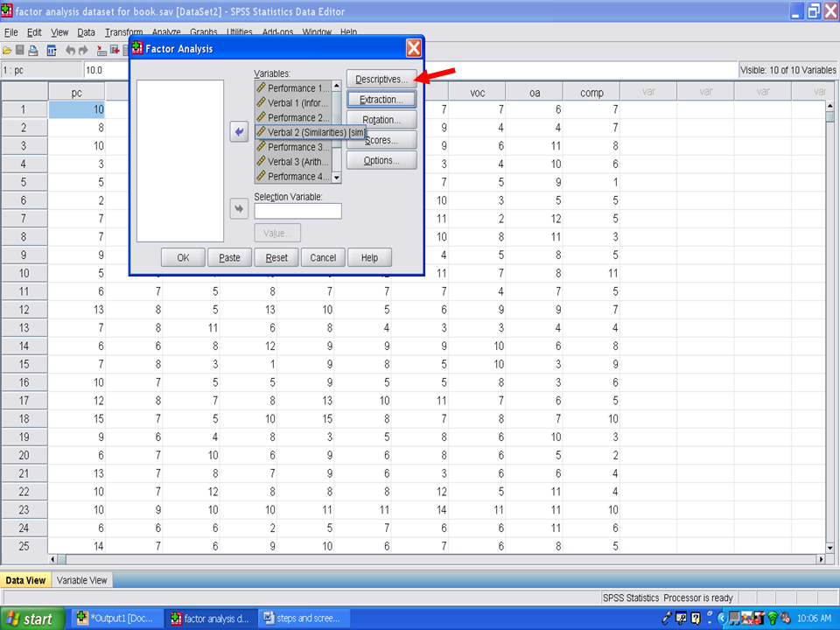Open the Windows Start menu
The height and width of the screenshot is (630, 840).
coord(31,619)
